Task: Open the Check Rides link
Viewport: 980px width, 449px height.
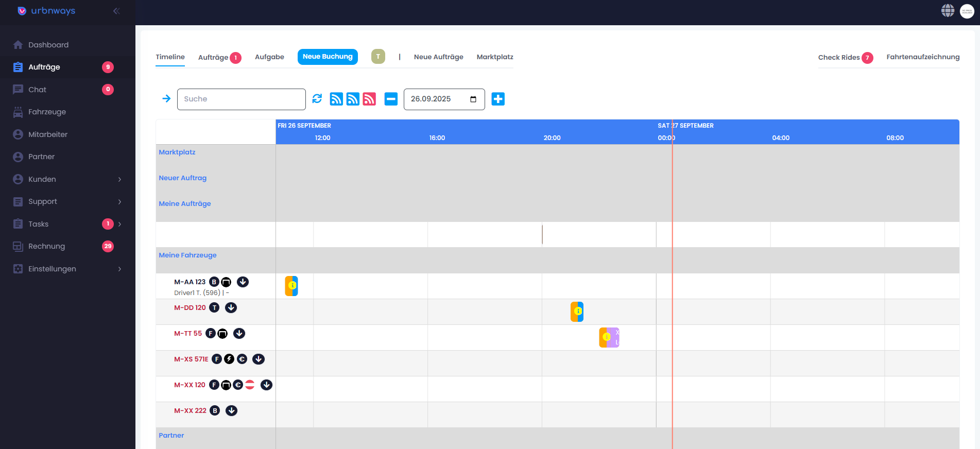Action: [839, 58]
